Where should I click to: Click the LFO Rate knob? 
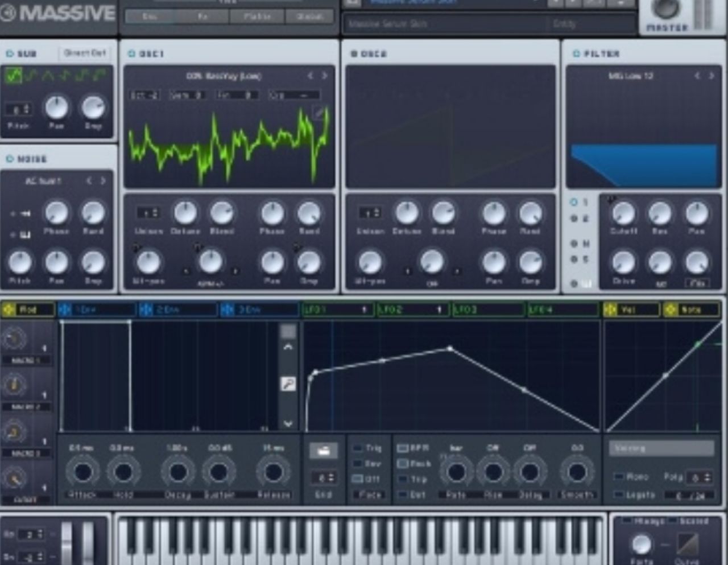pyautogui.click(x=456, y=472)
